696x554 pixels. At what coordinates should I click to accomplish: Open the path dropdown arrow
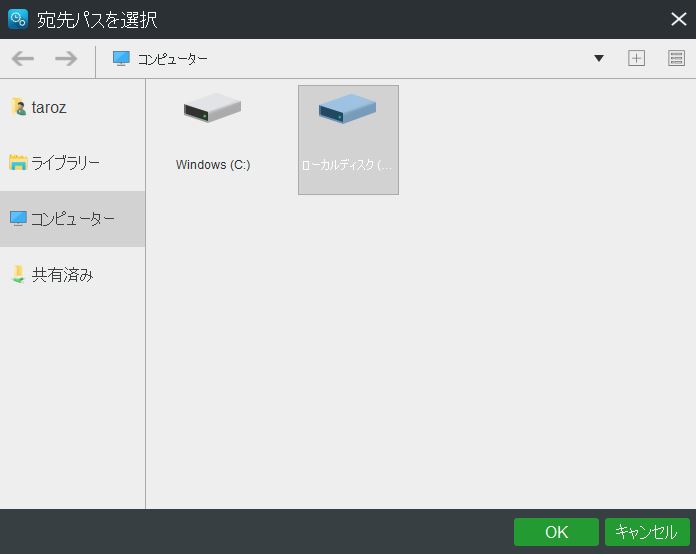click(599, 58)
